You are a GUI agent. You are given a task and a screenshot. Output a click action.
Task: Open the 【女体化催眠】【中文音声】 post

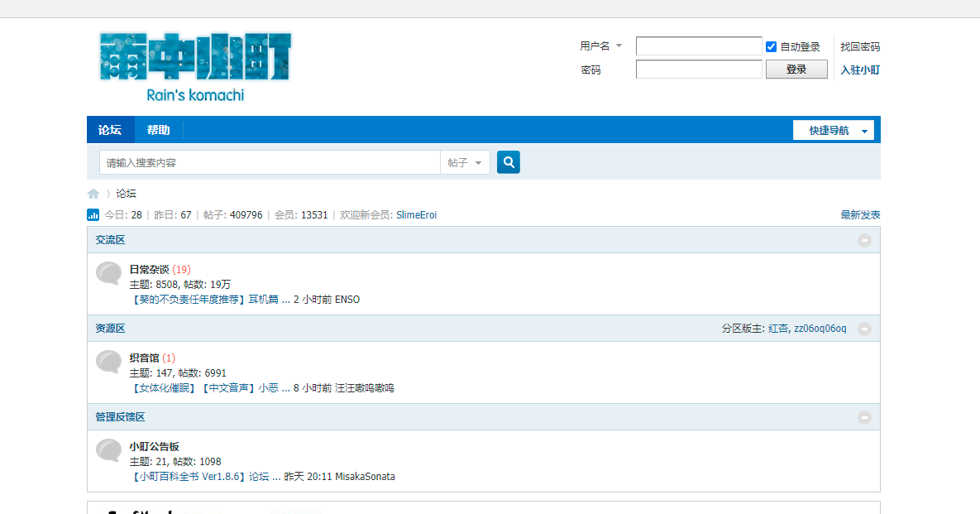point(209,388)
